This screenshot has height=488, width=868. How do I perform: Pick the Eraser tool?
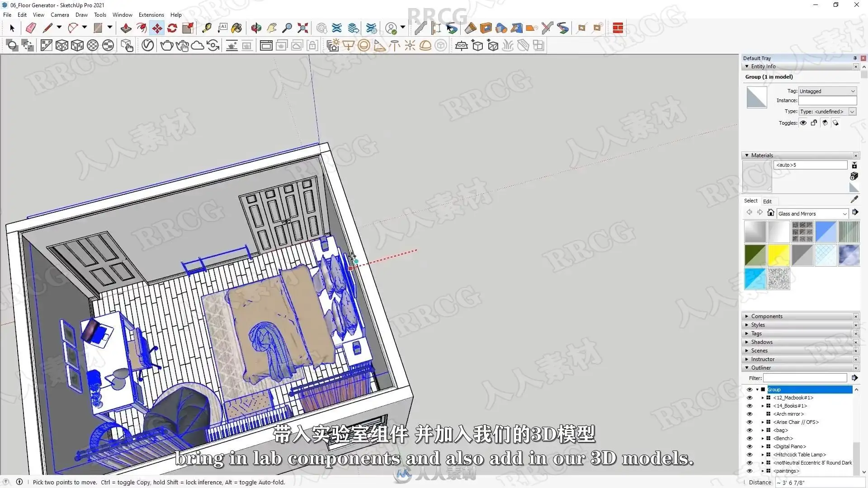[31, 28]
